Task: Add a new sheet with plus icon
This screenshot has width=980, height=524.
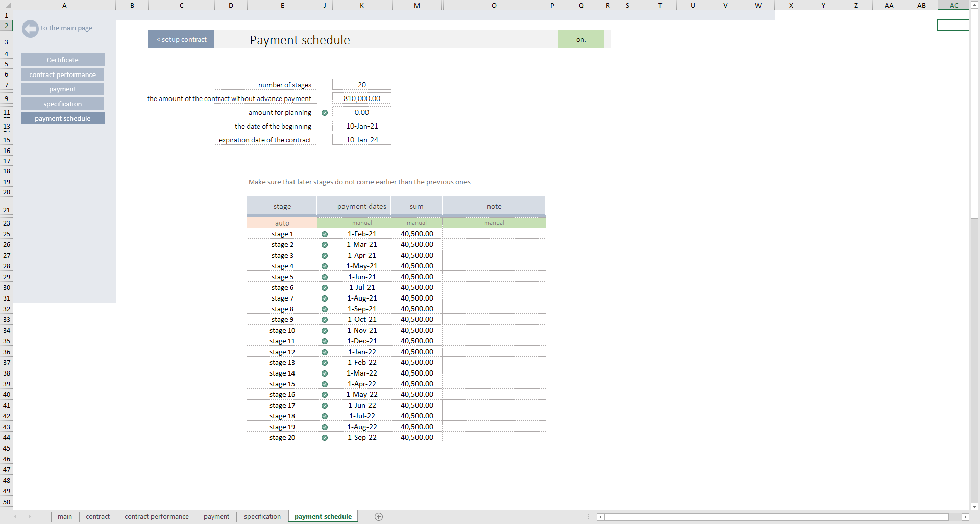Action: pyautogui.click(x=379, y=517)
